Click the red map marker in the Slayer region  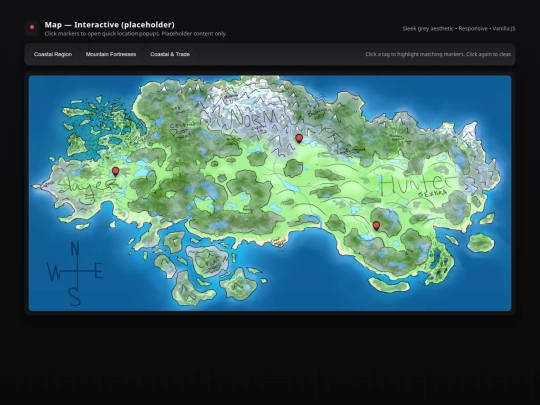(x=115, y=172)
